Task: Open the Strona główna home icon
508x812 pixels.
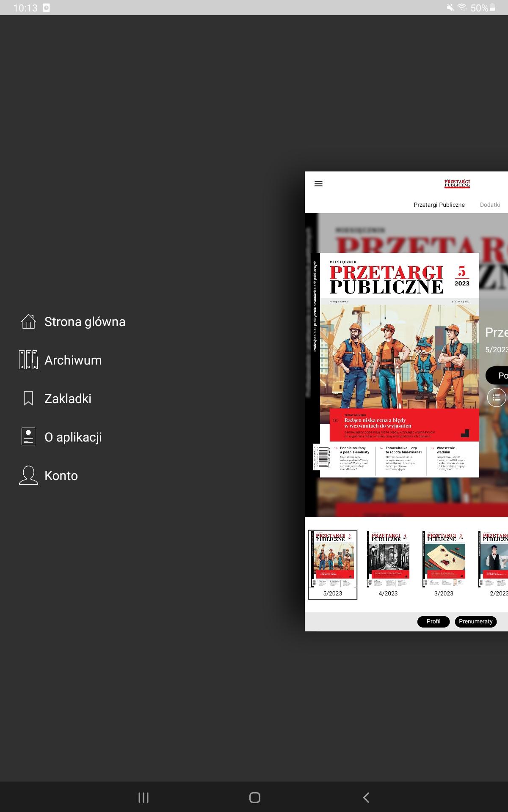Action: coord(28,321)
